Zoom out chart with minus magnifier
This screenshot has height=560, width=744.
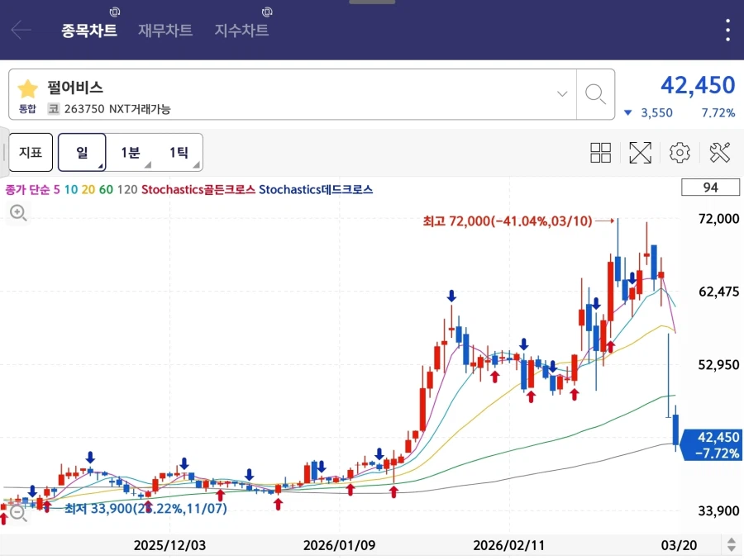18,513
